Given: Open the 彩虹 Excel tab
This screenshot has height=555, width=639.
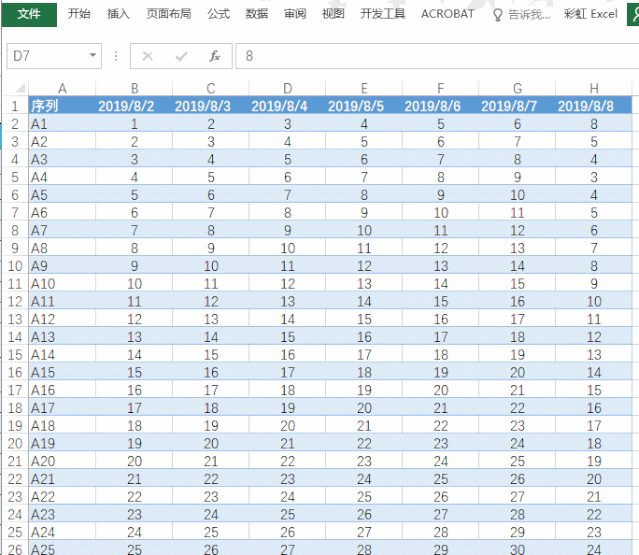Looking at the screenshot, I should (591, 14).
